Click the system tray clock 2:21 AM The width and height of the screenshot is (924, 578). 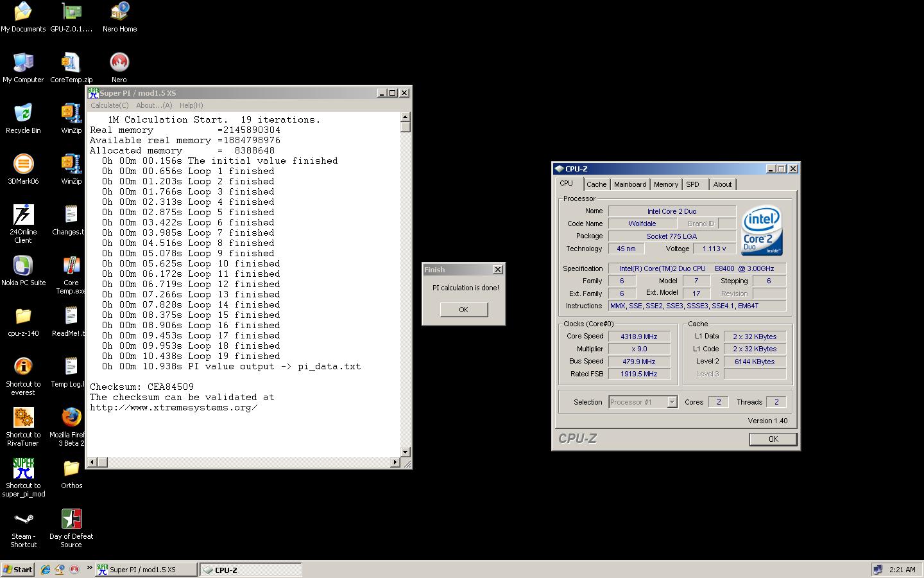pyautogui.click(x=902, y=570)
